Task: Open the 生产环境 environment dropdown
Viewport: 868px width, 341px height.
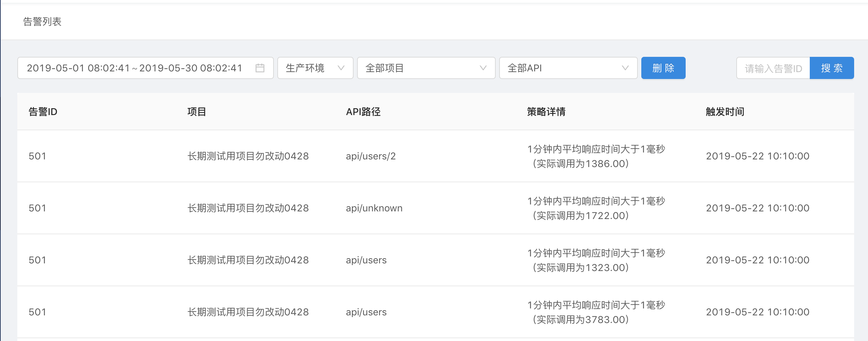Action: pos(315,68)
